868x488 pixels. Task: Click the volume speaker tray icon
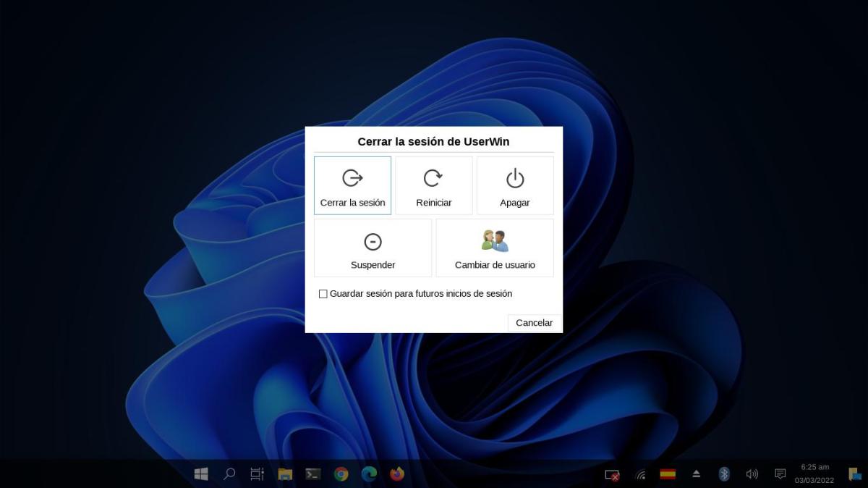click(x=752, y=474)
